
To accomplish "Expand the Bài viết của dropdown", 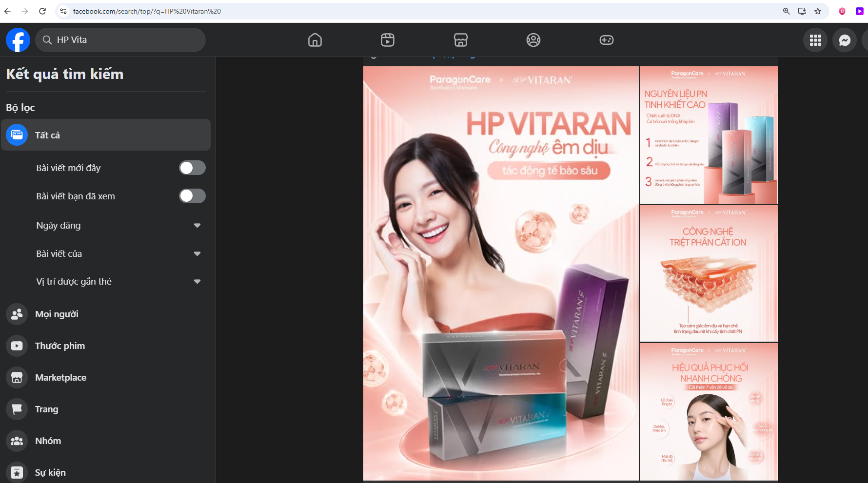I will [x=197, y=254].
